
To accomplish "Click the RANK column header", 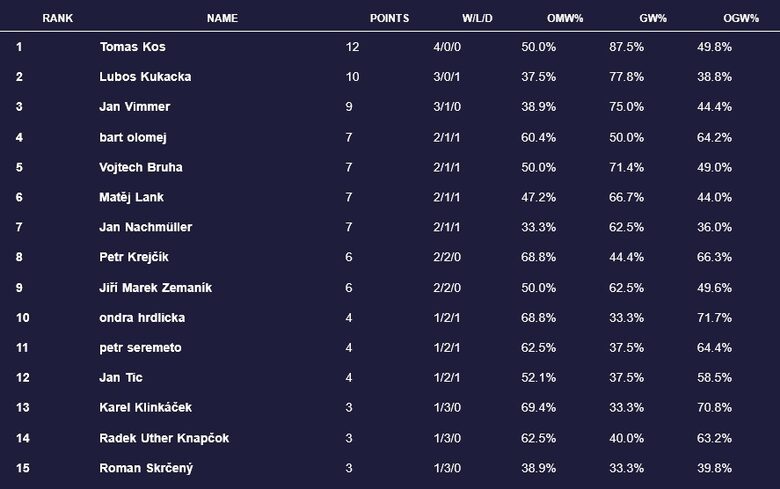I will click(58, 18).
